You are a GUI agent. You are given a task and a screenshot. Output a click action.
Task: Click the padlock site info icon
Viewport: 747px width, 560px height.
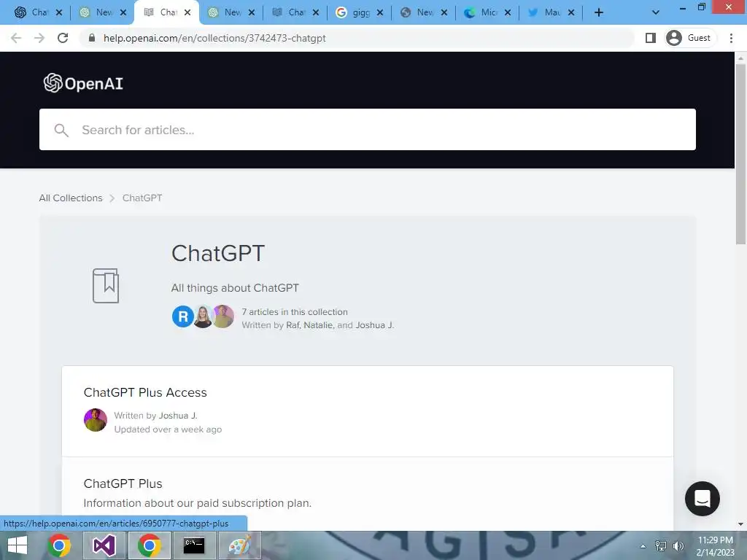(92, 38)
